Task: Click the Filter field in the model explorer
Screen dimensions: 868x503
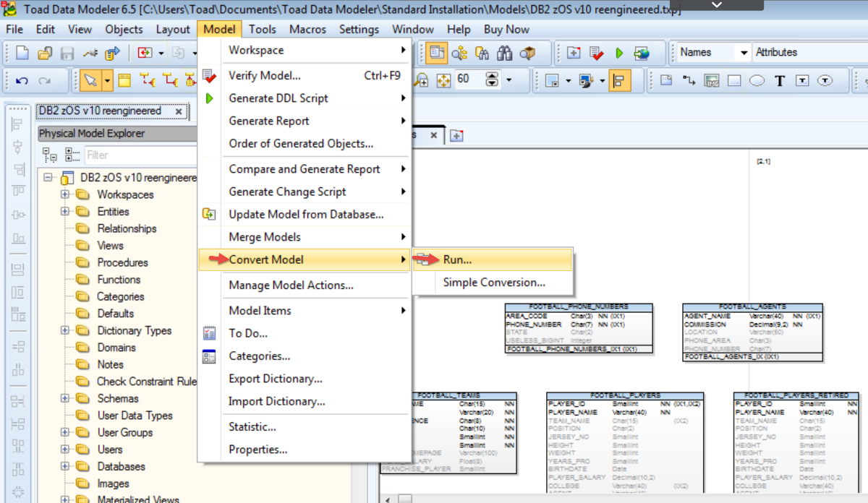Action: pos(140,155)
